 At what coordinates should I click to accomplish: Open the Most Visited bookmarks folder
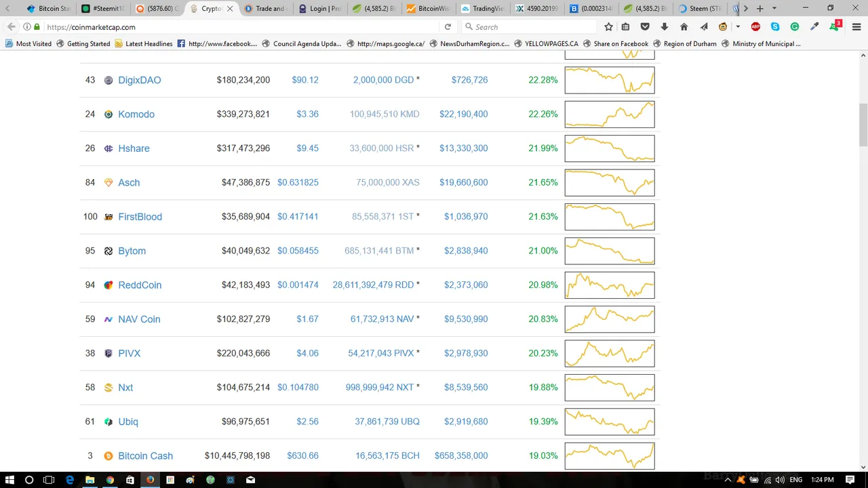point(28,43)
